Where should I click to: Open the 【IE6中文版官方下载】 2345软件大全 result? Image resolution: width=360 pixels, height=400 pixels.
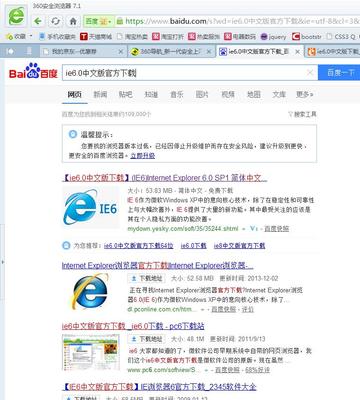(159, 387)
